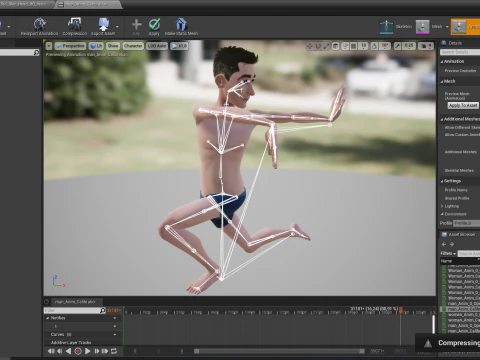This screenshot has height=360, width=480.
Task: Click the Reimport Animation toolbar icon
Action: [40, 24]
